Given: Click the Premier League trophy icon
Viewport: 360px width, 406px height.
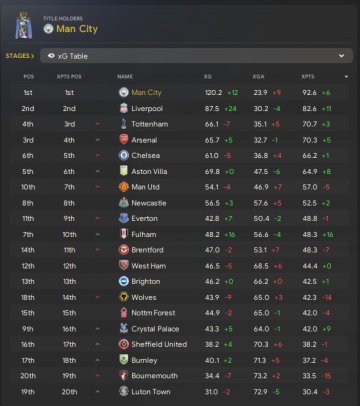Looking at the screenshot, I should (x=24, y=26).
